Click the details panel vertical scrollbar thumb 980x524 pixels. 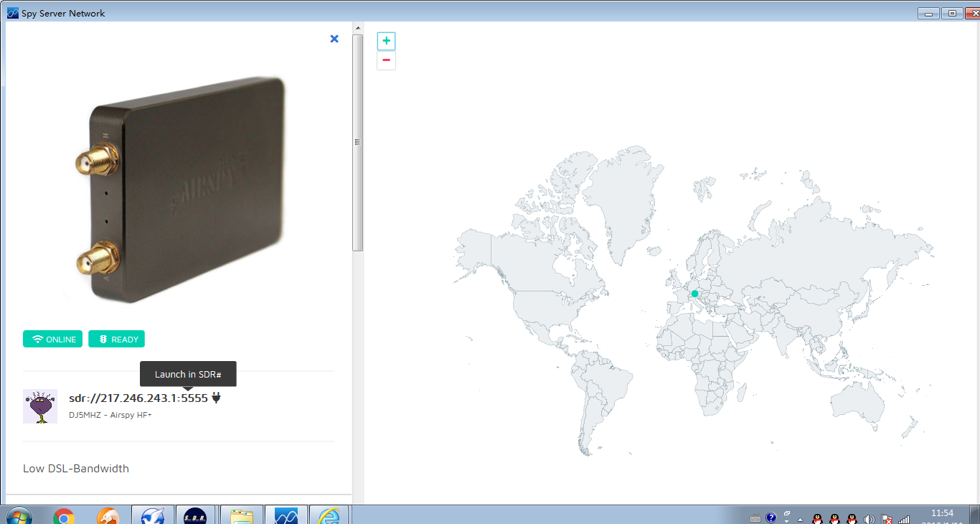(357, 142)
